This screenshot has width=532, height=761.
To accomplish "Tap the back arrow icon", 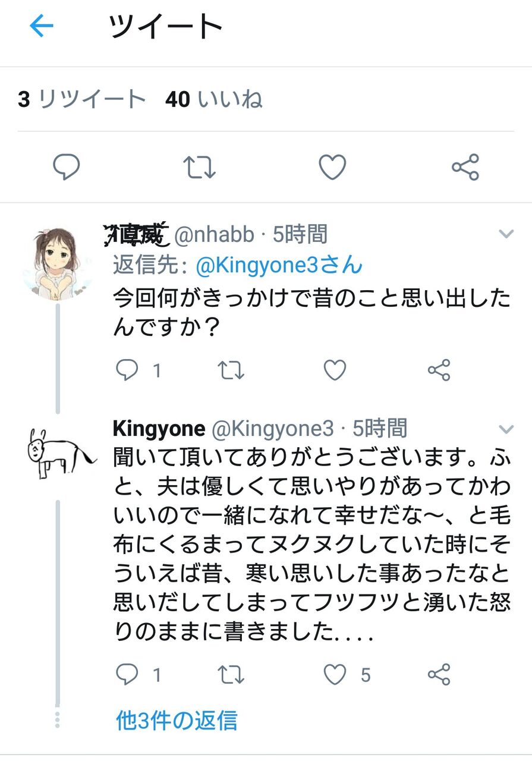I will coord(42,26).
